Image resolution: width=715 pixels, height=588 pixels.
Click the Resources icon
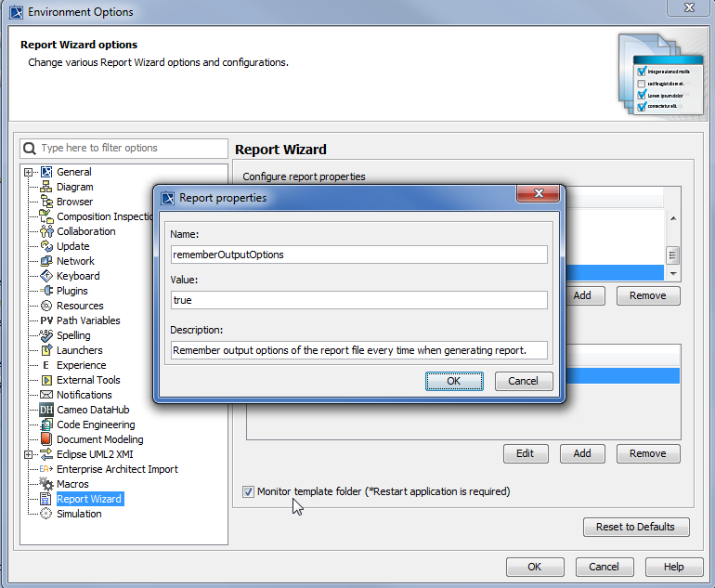click(46, 306)
